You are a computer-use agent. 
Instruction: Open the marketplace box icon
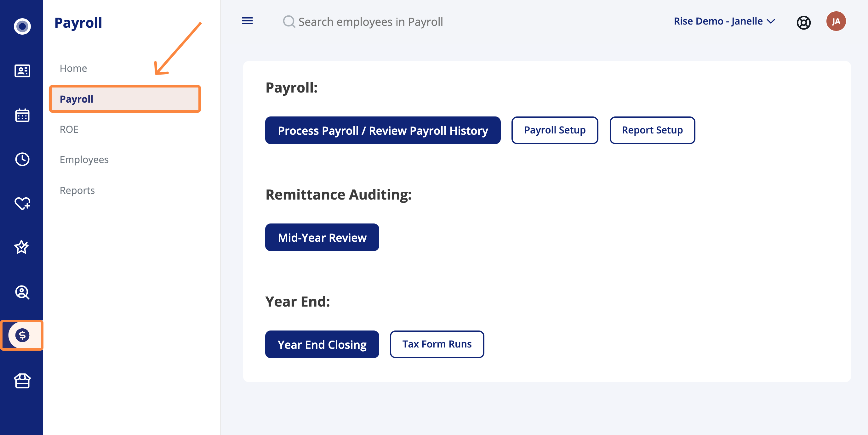click(x=22, y=381)
